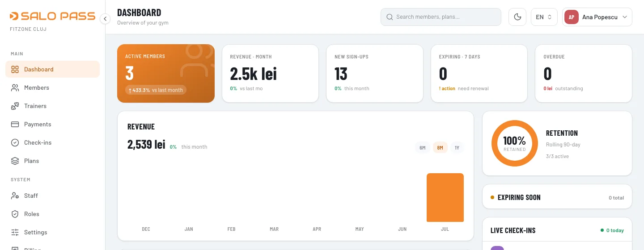The image size is (644, 250).
Task: Open Payments page
Action: click(52, 124)
